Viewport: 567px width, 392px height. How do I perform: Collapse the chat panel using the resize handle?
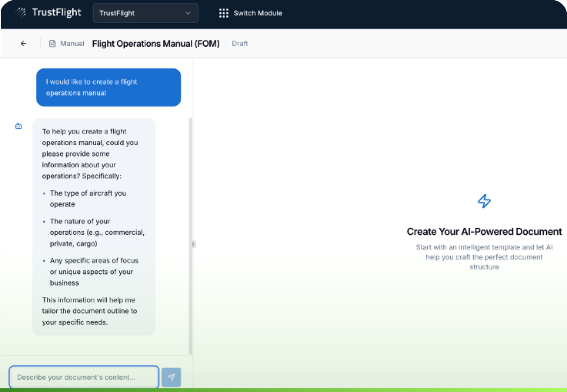tap(193, 244)
